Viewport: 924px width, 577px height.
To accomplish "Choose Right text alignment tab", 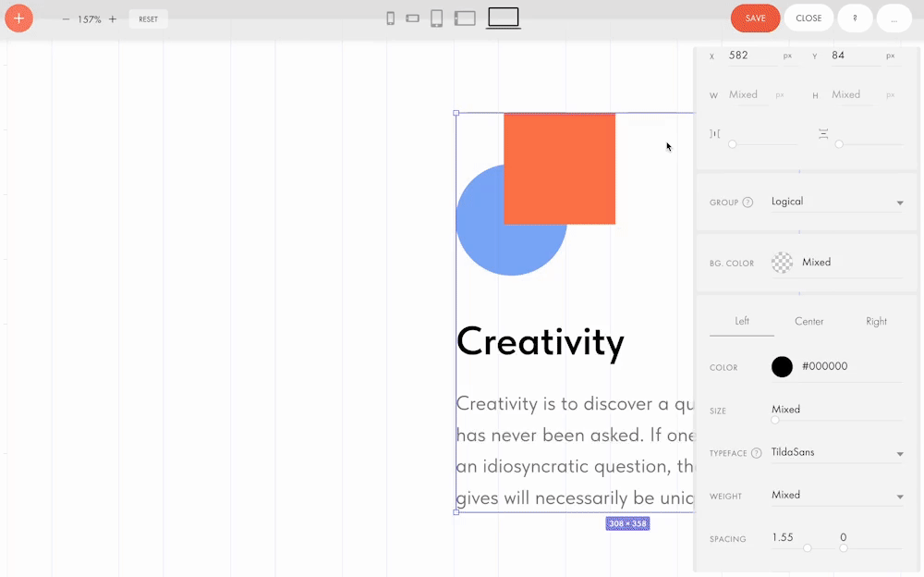I will click(x=876, y=321).
